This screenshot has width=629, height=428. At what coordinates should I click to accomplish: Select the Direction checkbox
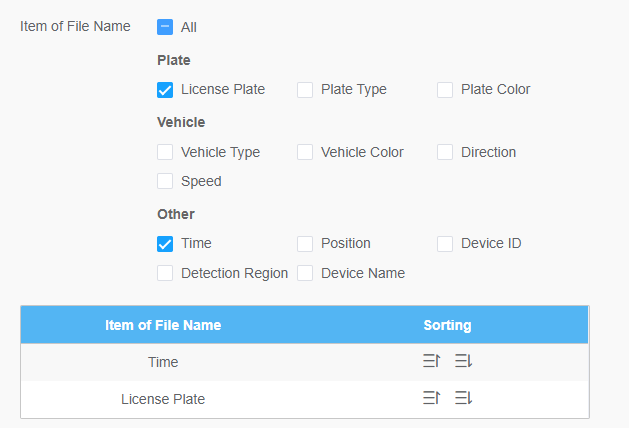click(445, 153)
